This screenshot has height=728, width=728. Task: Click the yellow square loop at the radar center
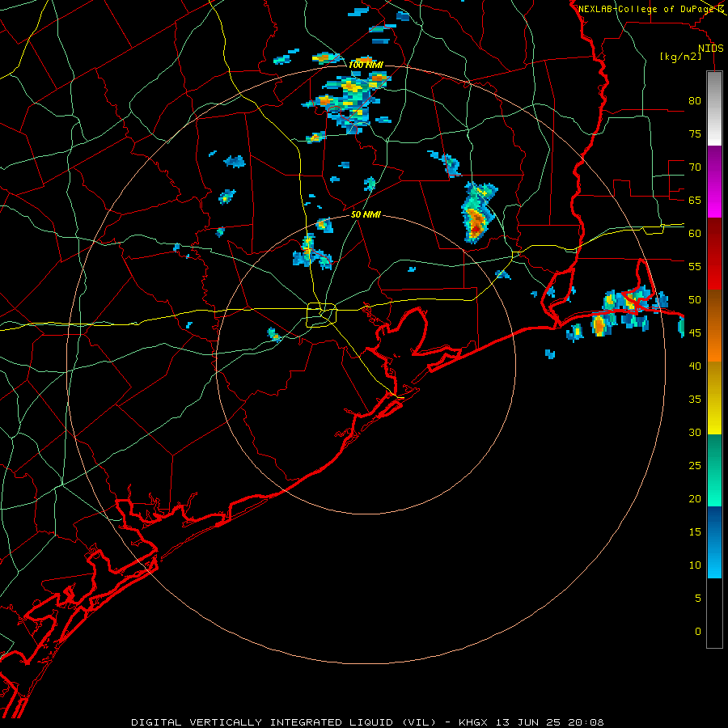(322, 315)
